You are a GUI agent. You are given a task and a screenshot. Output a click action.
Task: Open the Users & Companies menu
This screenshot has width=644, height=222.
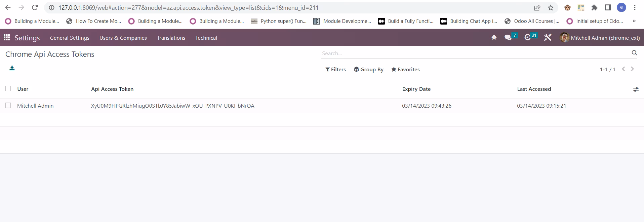[123, 38]
